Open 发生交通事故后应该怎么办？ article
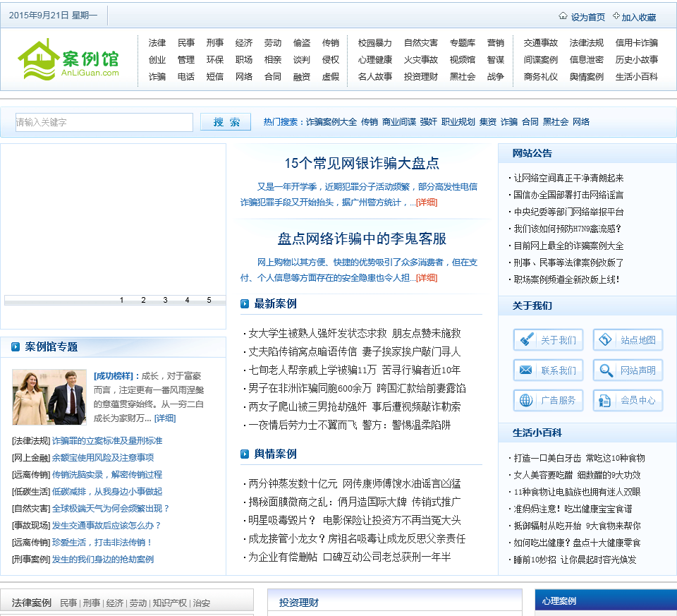 click(106, 525)
